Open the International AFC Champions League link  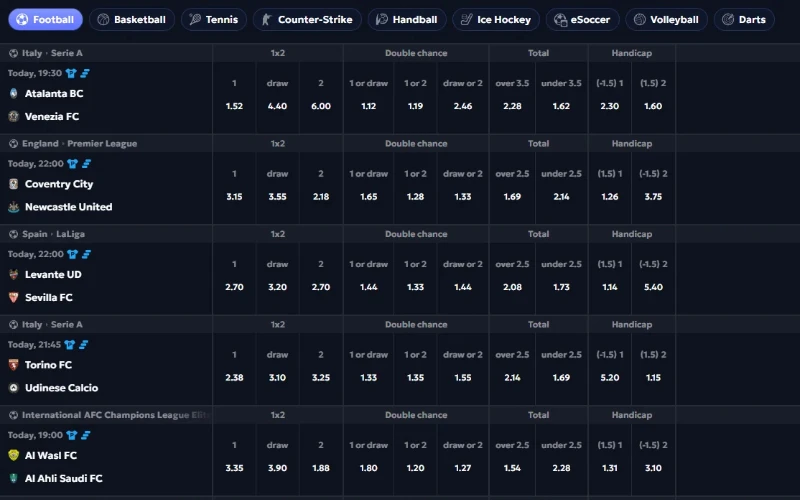tap(116, 415)
